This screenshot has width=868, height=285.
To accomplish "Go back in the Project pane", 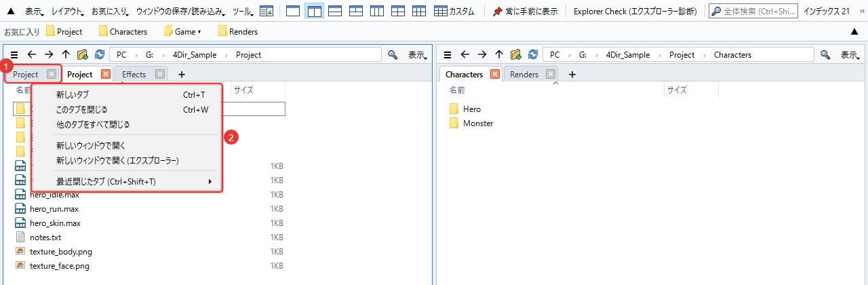I will pyautogui.click(x=31, y=55).
